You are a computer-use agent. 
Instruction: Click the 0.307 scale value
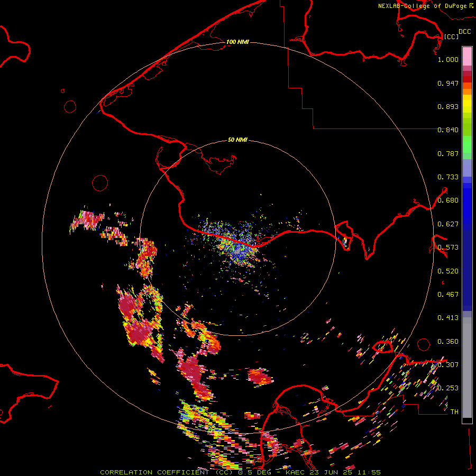(x=448, y=365)
